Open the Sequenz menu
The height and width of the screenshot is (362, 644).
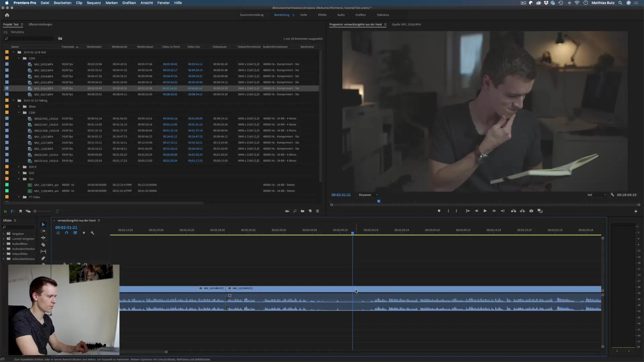(x=94, y=3)
